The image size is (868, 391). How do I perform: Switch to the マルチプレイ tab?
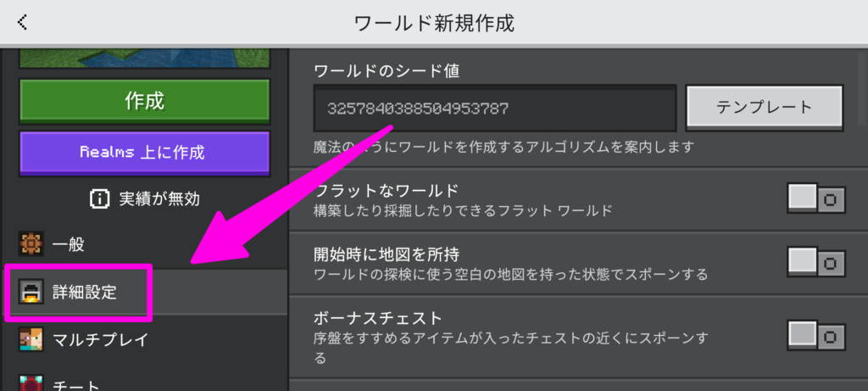(x=145, y=339)
